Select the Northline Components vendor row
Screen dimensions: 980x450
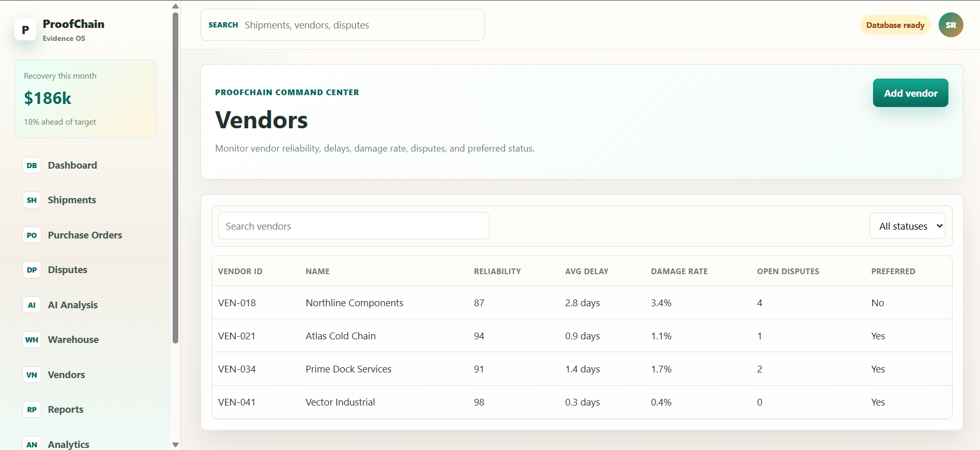click(x=581, y=303)
